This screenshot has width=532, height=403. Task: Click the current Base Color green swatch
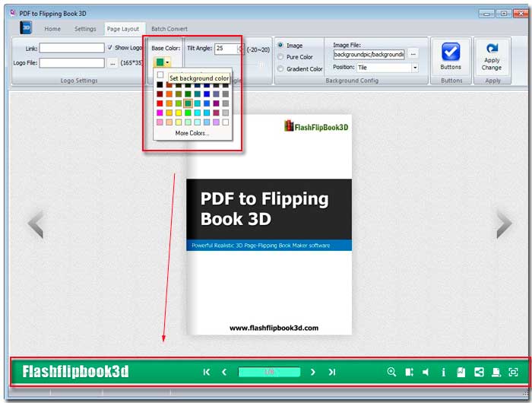[x=160, y=62]
